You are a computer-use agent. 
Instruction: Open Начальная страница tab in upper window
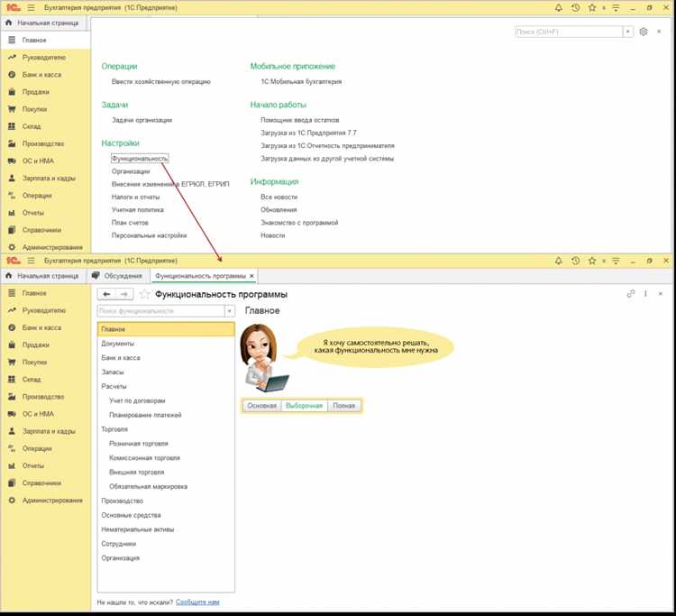pyautogui.click(x=42, y=23)
